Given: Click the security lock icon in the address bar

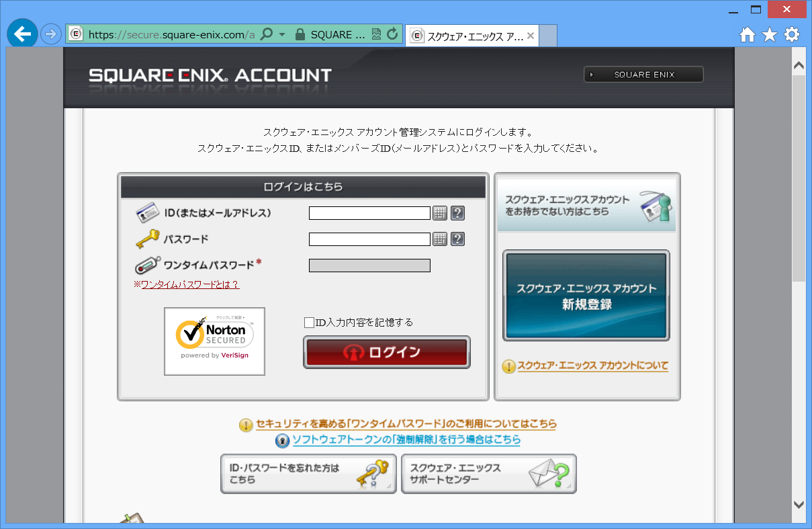Looking at the screenshot, I should 300,34.
